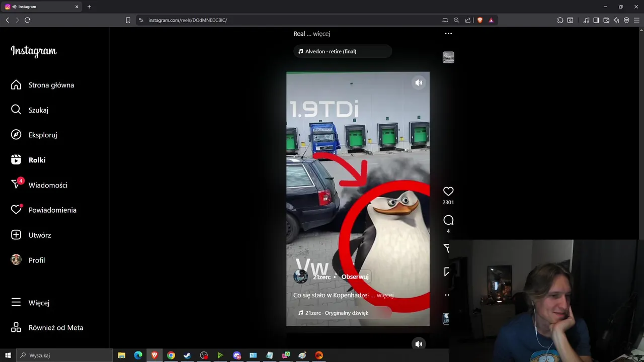Viewport: 644px width, 362px height.
Task: Open Brave Rewards triangle icon
Action: pos(491,20)
